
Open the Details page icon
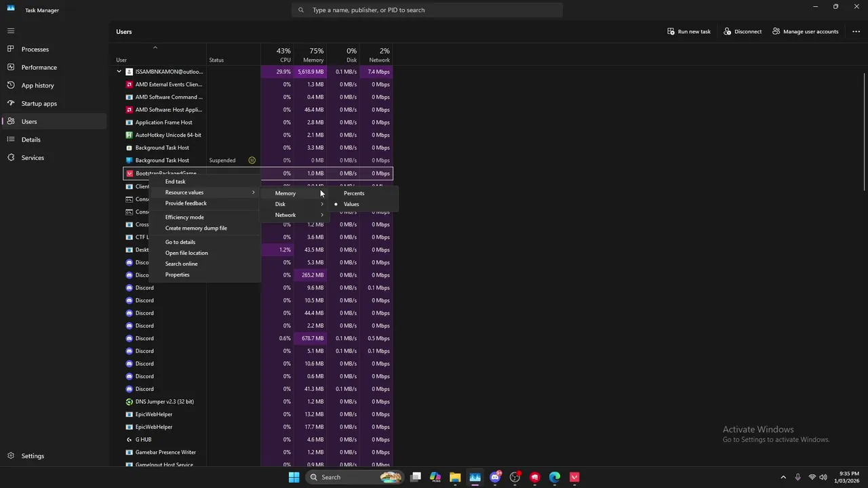pyautogui.click(x=11, y=140)
